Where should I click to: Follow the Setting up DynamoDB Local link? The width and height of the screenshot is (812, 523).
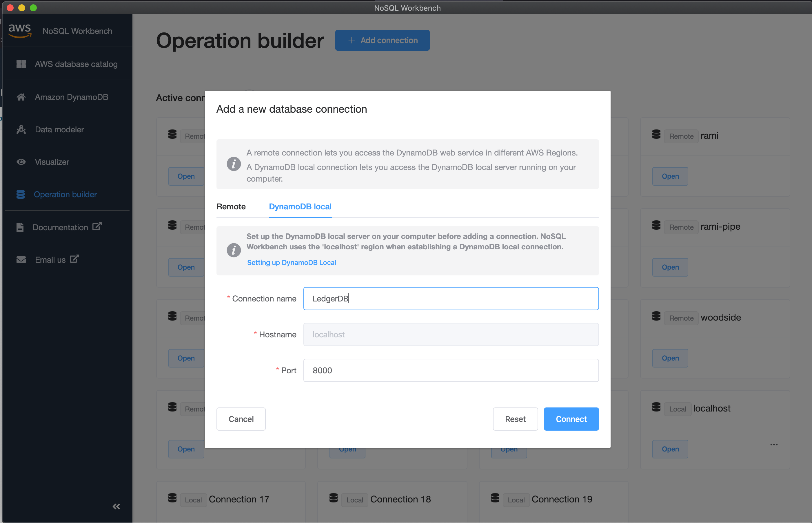pyautogui.click(x=292, y=263)
